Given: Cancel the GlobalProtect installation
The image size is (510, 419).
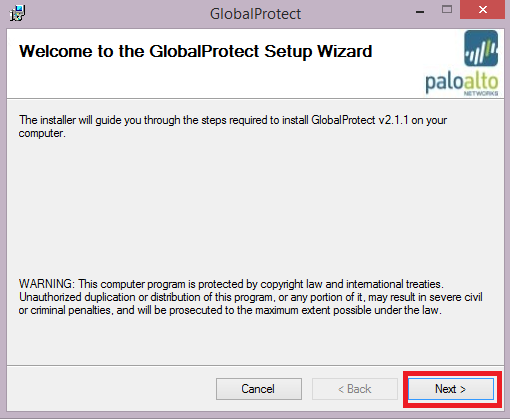Looking at the screenshot, I should [259, 389].
